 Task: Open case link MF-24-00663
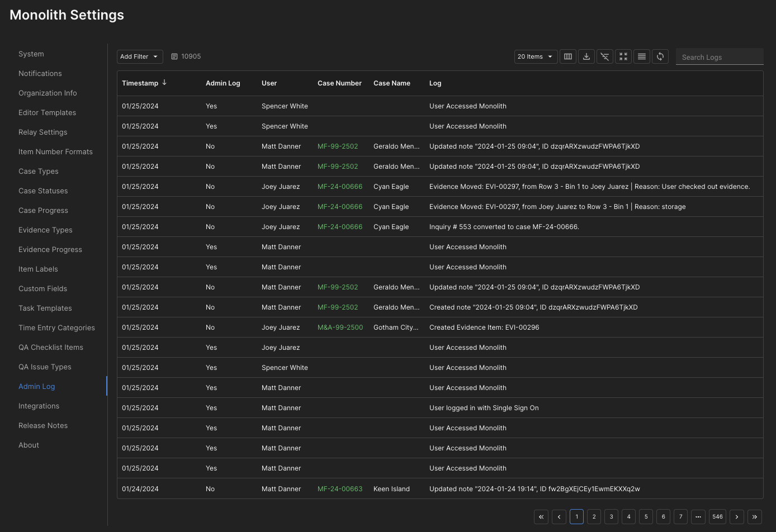pyautogui.click(x=340, y=489)
